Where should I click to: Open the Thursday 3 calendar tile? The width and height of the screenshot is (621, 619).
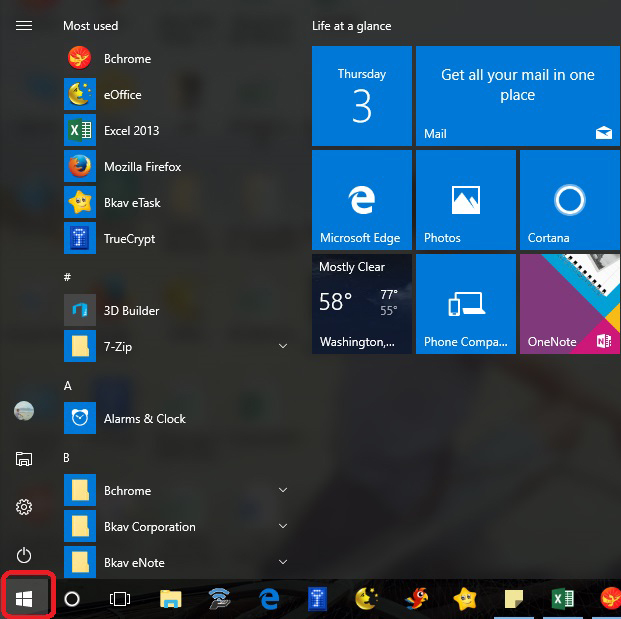362,96
